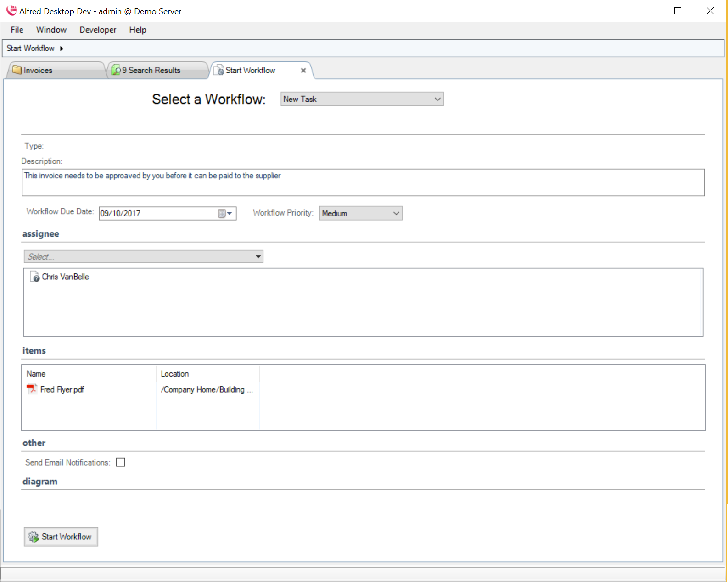The height and width of the screenshot is (582, 728).
Task: Click inside the Description text box
Action: coord(363,183)
